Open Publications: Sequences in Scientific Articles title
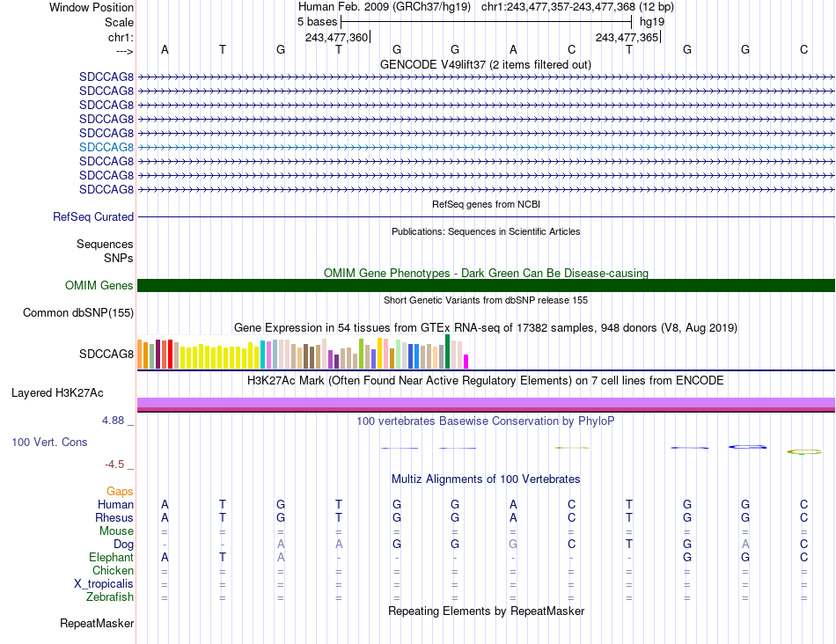 point(486,231)
